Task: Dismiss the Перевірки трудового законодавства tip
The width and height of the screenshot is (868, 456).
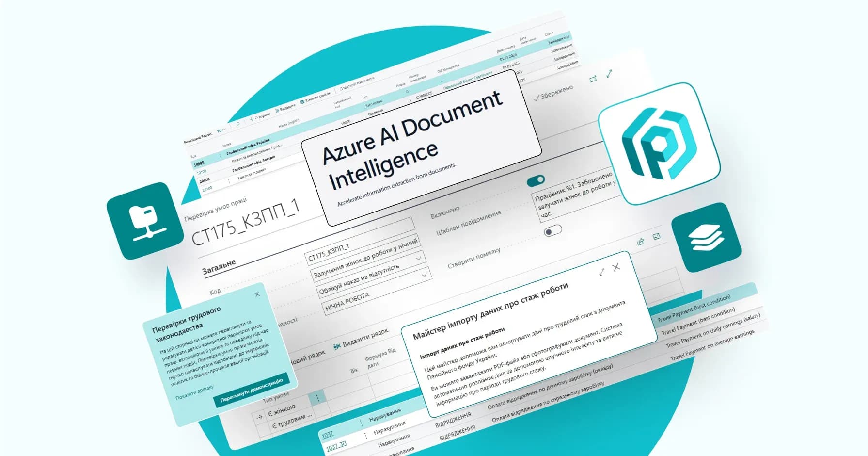Action: 257,294
